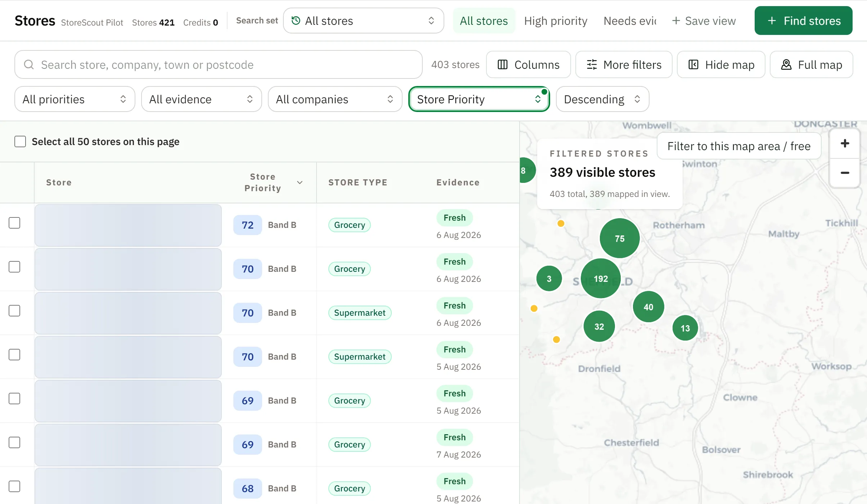Open the 75 stores map cluster

[620, 238]
